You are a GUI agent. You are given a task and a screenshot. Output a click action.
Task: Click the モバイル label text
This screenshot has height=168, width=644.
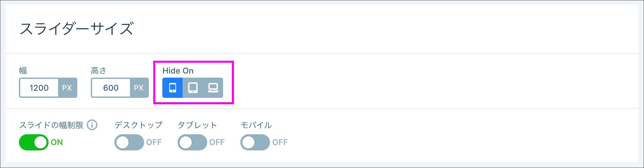point(256,125)
